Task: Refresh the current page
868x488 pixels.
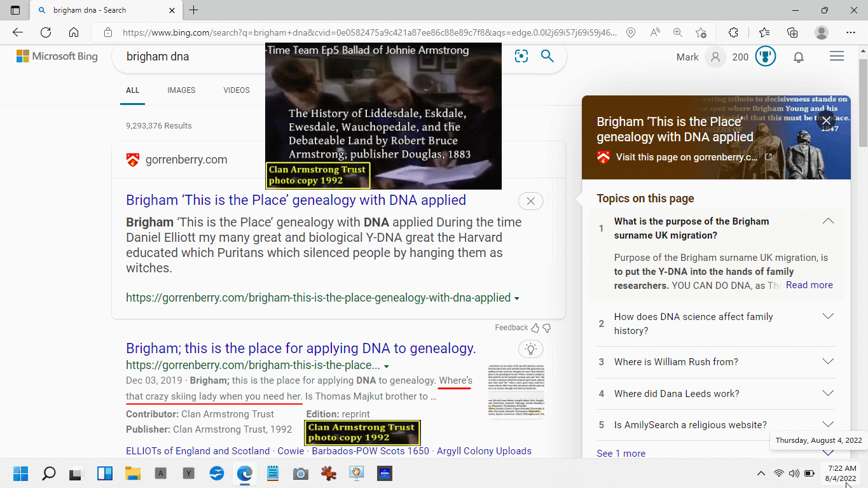Action: [x=46, y=32]
